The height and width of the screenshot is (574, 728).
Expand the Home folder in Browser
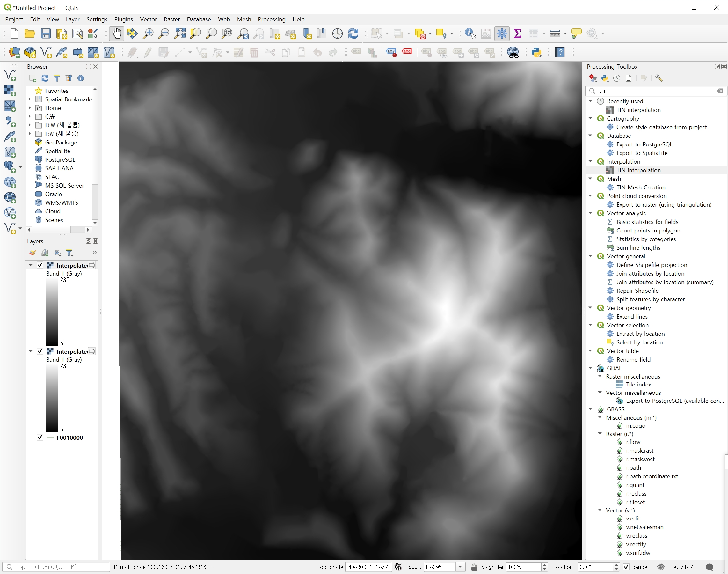click(30, 108)
